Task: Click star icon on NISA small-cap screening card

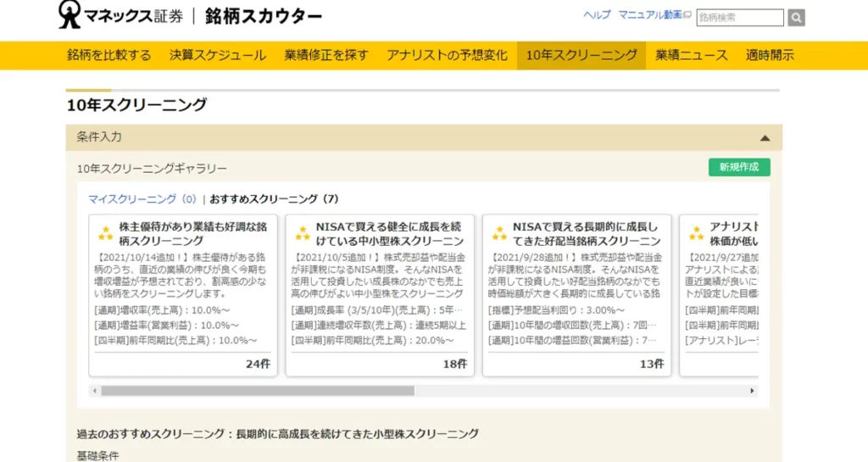Action: (302, 233)
